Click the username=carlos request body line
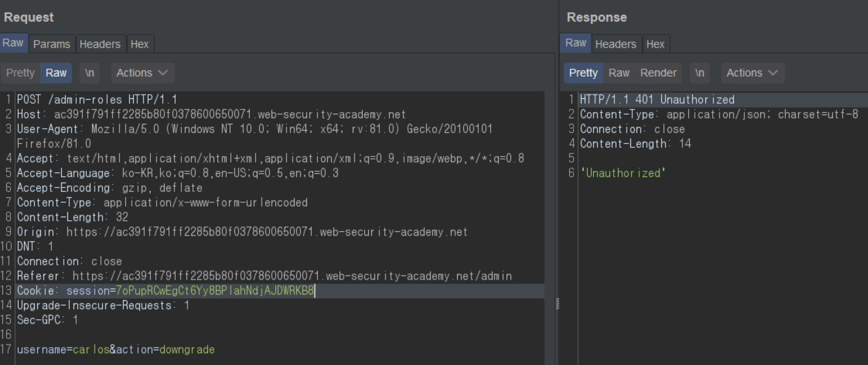 [116, 350]
